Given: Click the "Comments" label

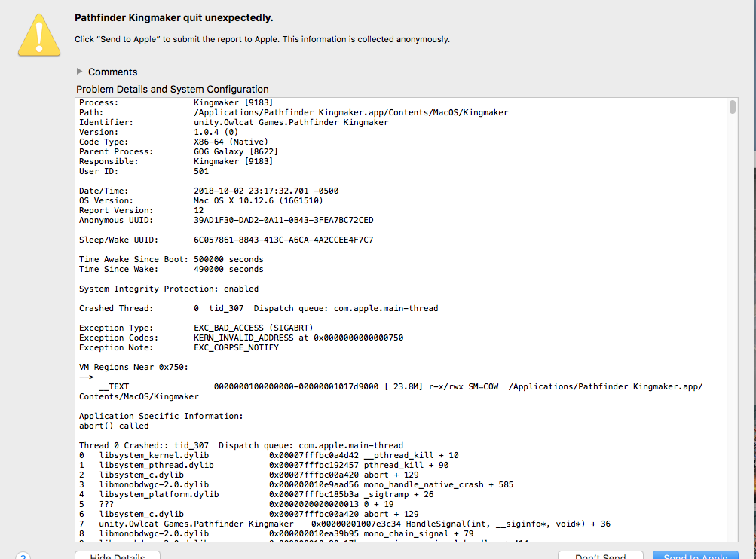Looking at the screenshot, I should 113,72.
